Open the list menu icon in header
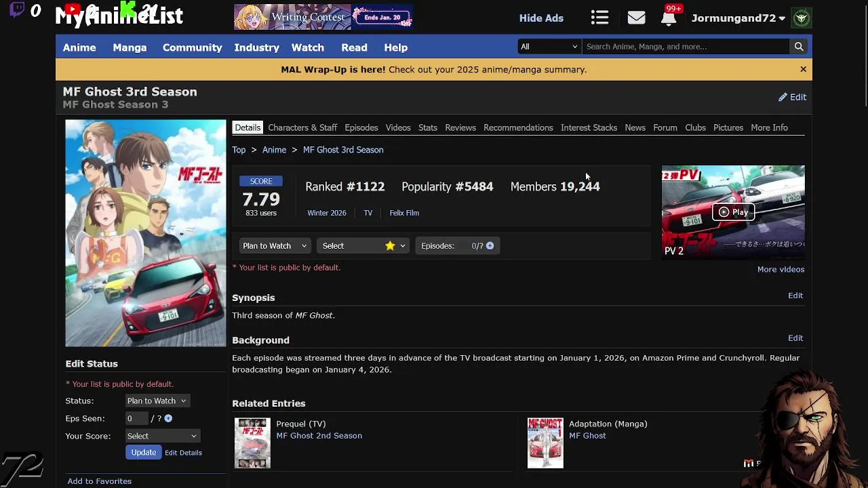Screen dimensions: 868x488 599,18
